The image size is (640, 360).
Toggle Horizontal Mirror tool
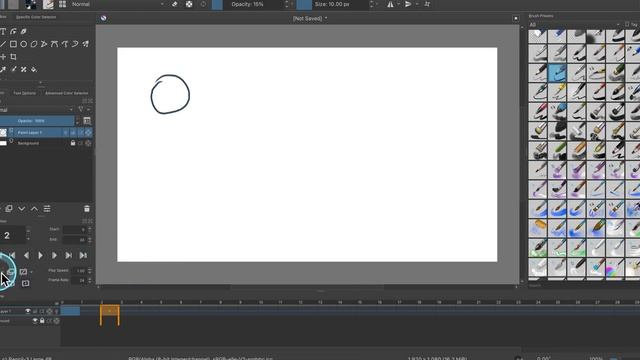coord(391,4)
